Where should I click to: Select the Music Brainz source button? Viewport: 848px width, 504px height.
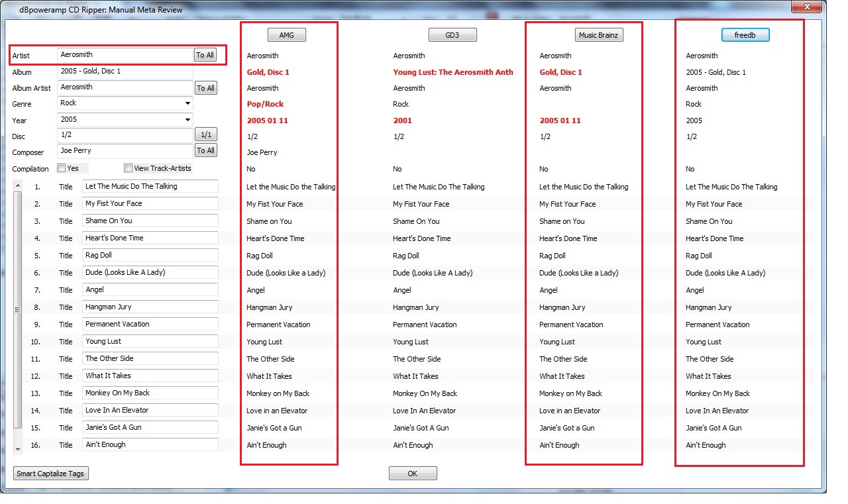click(x=598, y=35)
